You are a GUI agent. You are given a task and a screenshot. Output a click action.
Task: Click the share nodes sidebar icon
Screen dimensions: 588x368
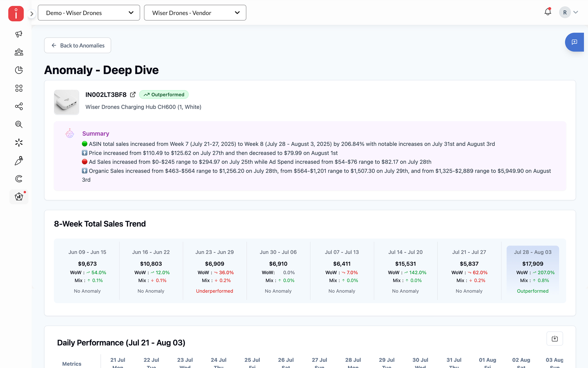coord(19,106)
